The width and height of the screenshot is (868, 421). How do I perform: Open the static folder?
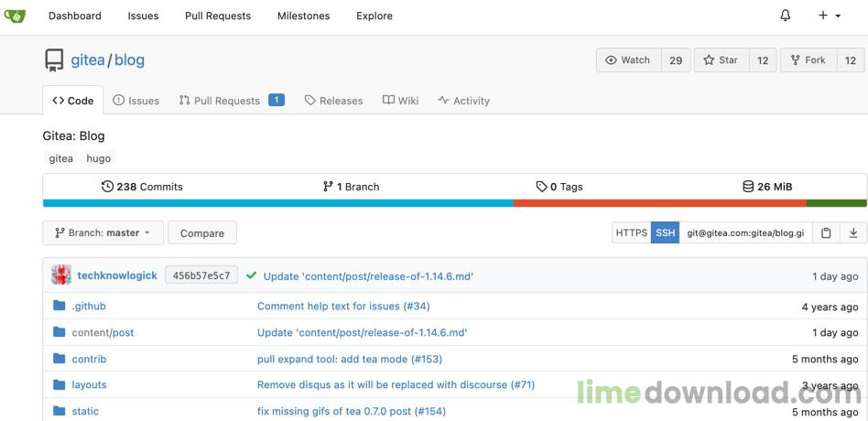[x=85, y=411]
